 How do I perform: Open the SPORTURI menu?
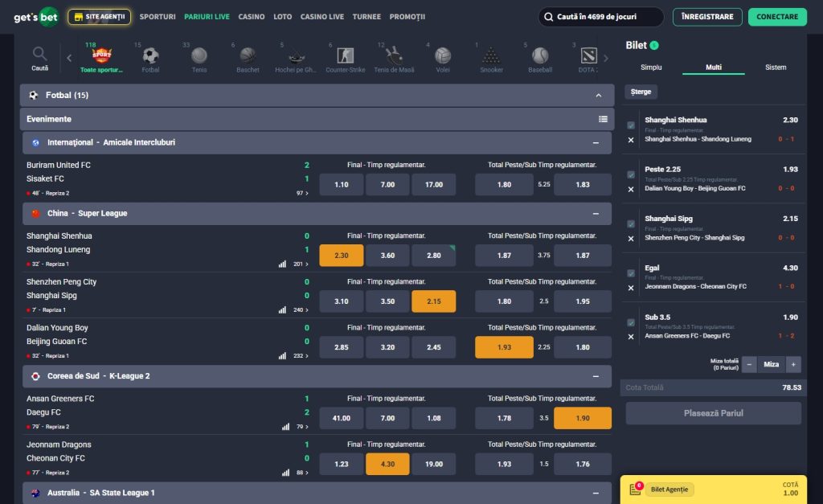click(x=158, y=17)
